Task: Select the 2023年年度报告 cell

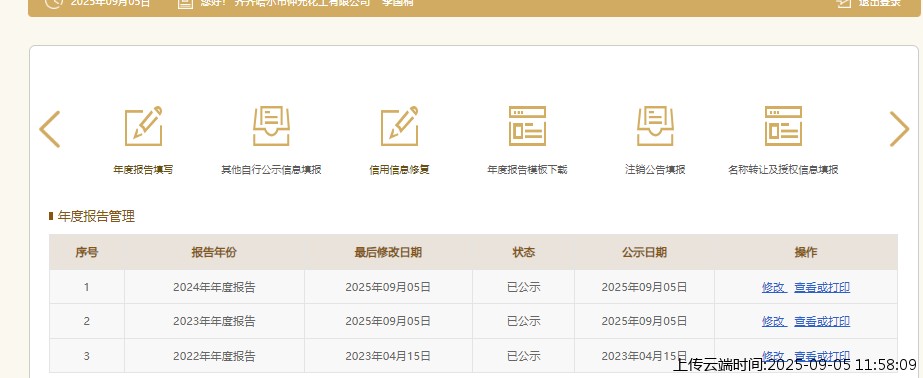Action: tap(214, 321)
